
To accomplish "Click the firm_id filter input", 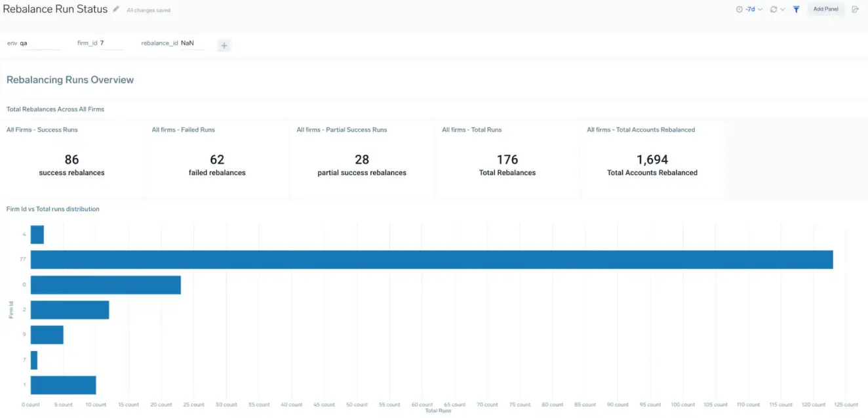I will click(x=111, y=43).
